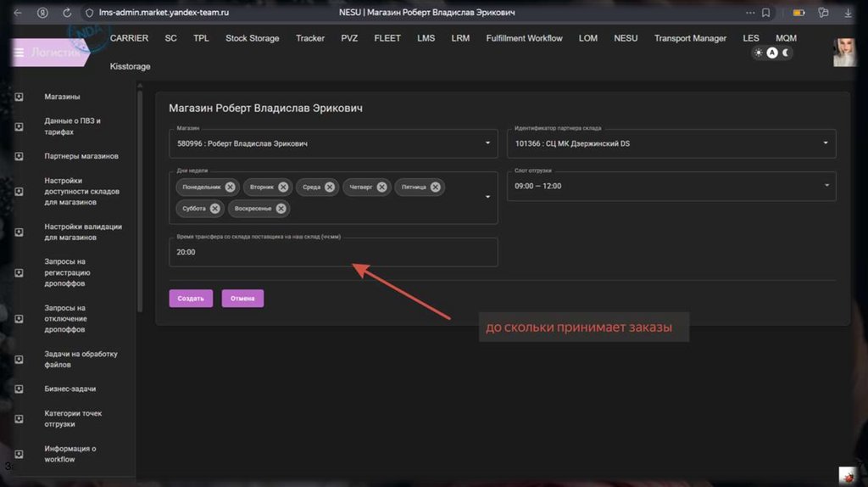Go to Fulfillment Workflow in the top navigation
Screen dimensions: 868x487
click(524, 38)
